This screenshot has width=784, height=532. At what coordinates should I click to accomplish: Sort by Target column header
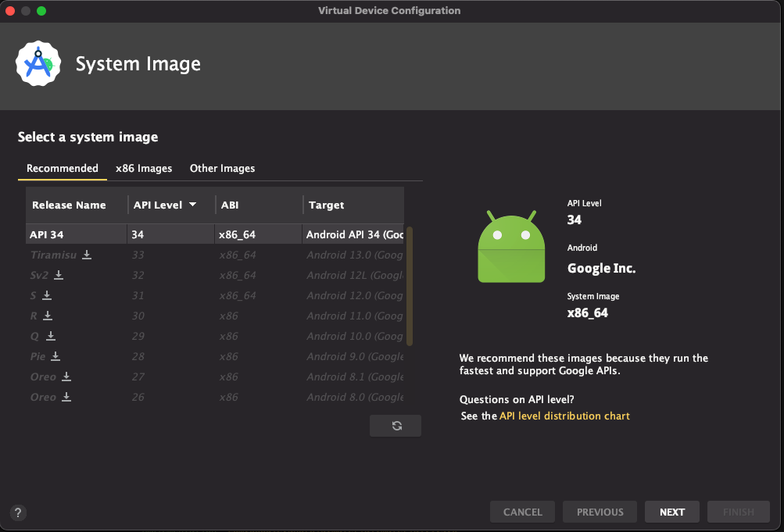(x=327, y=205)
